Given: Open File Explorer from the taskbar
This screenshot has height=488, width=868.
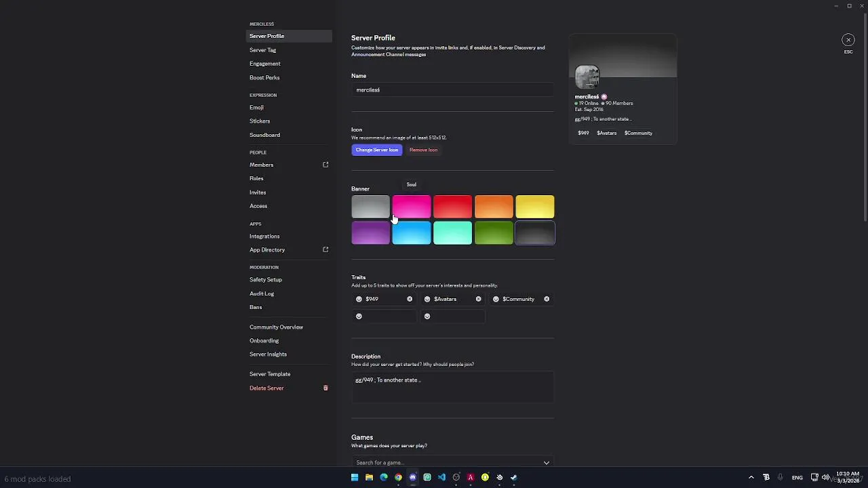Looking at the screenshot, I should (369, 477).
